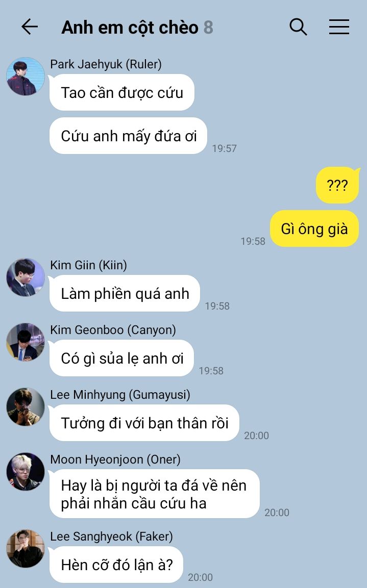Tap the back arrow icon
The image size is (367, 588).
(x=30, y=27)
